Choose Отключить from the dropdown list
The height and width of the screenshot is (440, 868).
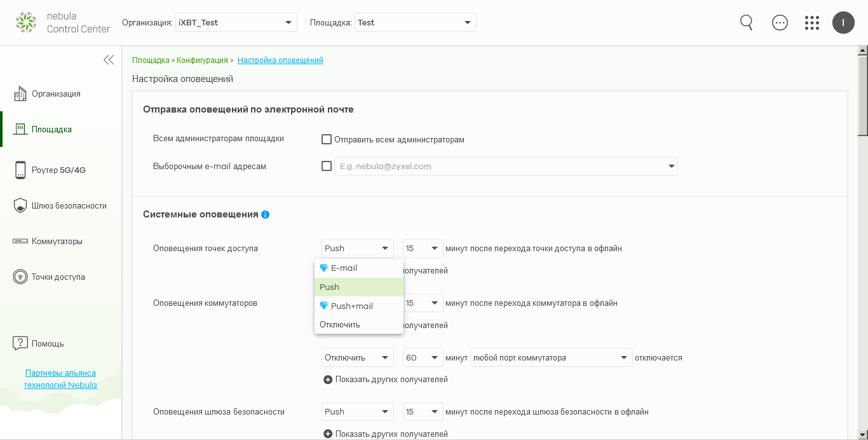coord(340,325)
